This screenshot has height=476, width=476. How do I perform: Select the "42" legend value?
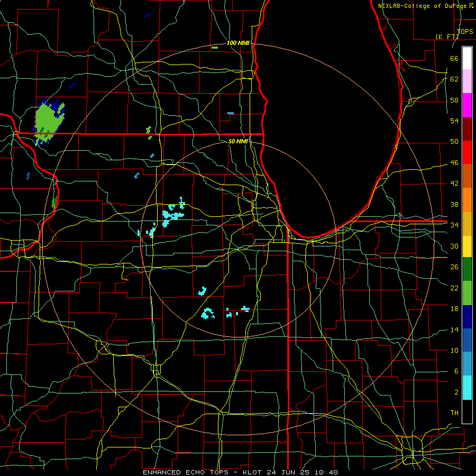(454, 183)
